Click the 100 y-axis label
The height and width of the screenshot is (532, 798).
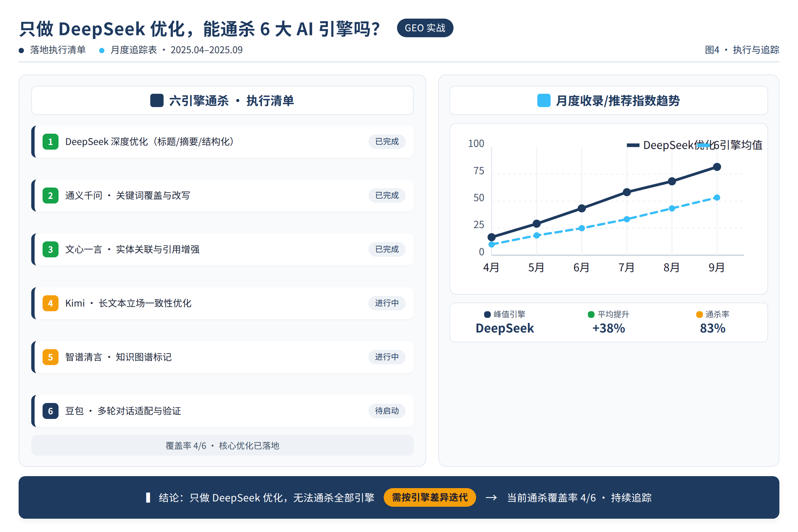(476, 144)
